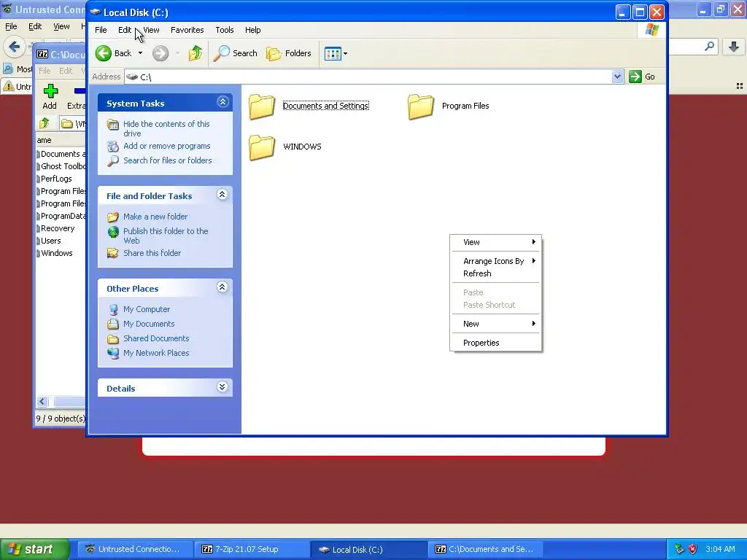
Task: Click Publish this folder to the Web
Action: coord(166,236)
